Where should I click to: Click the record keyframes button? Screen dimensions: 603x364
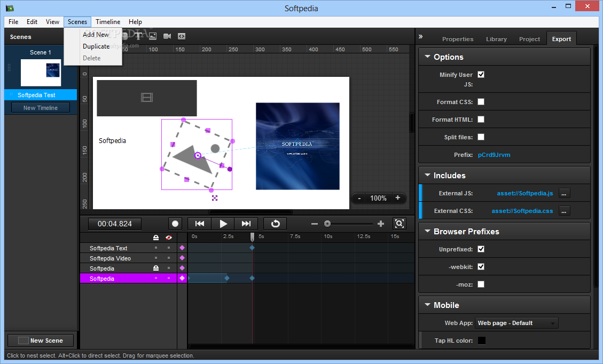click(175, 224)
